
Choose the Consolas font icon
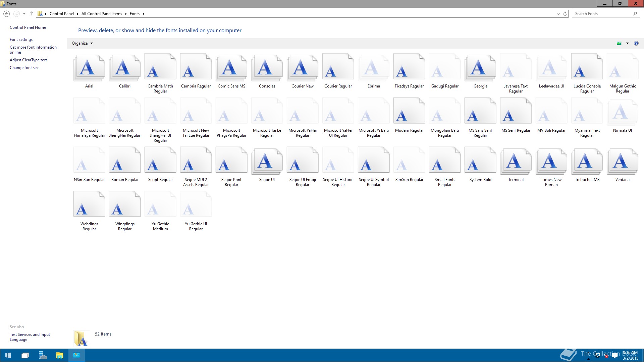click(x=267, y=68)
